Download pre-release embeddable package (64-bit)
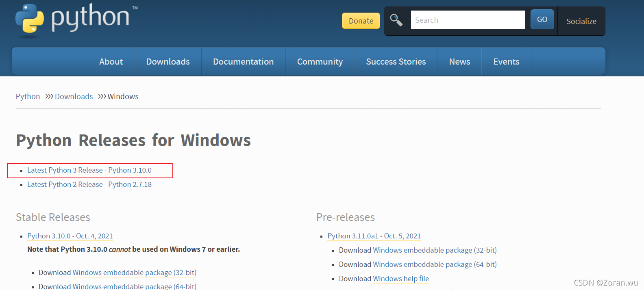Viewport: 644px width, 290px height. tap(435, 264)
